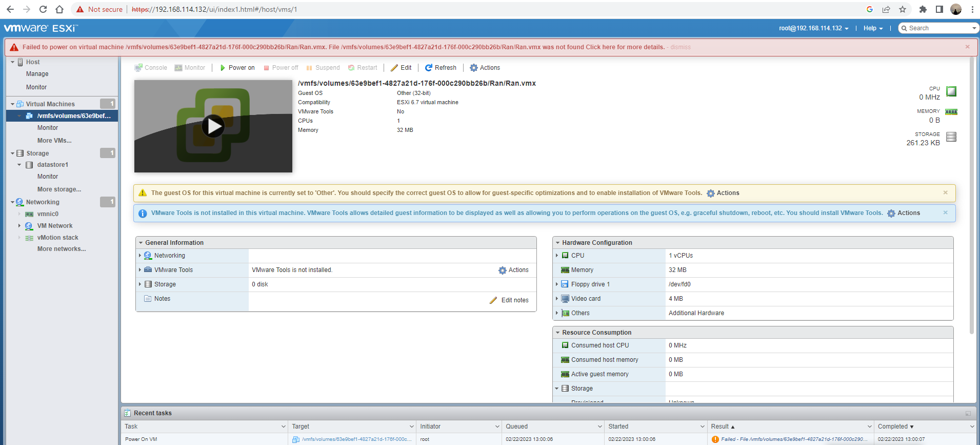The image size is (980, 445).
Task: Click Edit notes
Action: tap(509, 300)
